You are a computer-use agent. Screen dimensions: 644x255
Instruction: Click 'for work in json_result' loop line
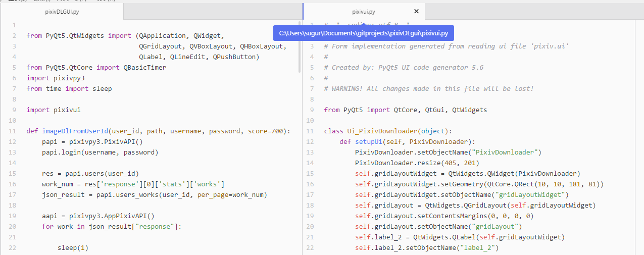(112, 226)
